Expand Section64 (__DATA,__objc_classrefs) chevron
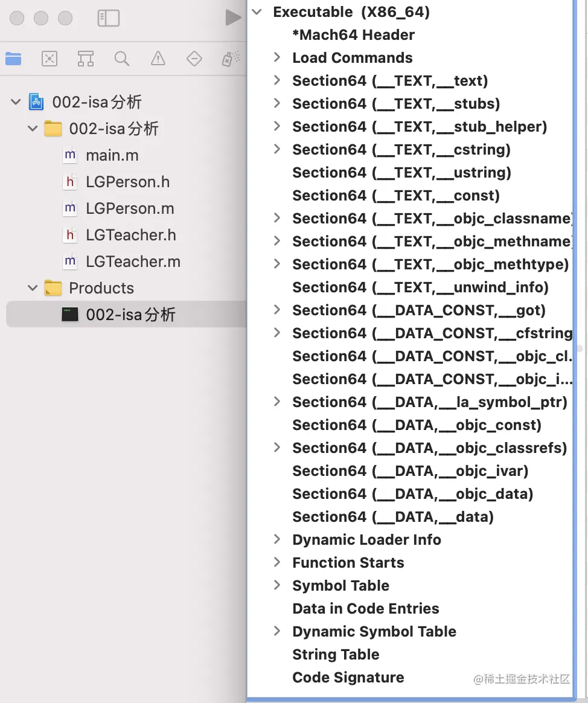This screenshot has height=703, width=588. (277, 448)
